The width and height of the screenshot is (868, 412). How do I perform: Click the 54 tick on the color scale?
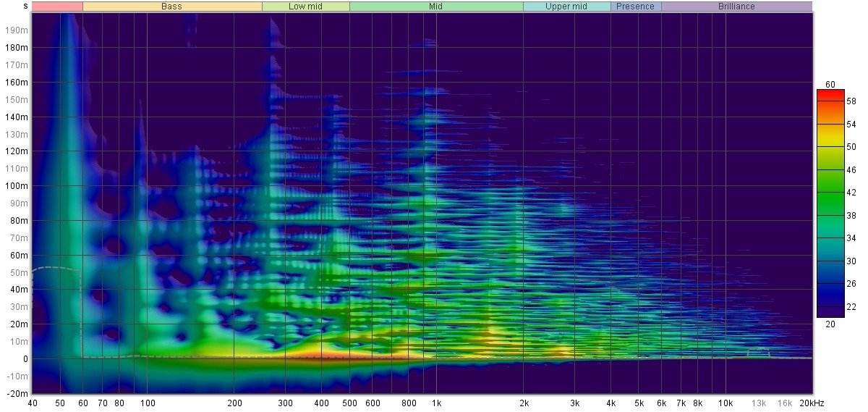[x=851, y=125]
